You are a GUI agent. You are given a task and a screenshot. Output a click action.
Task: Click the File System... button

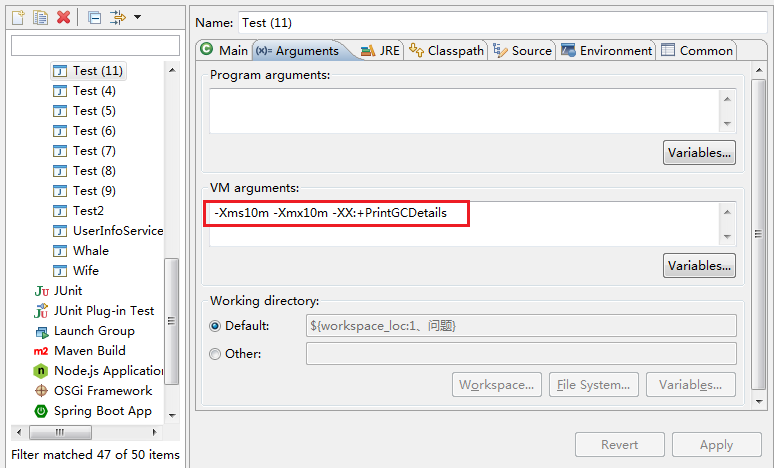coord(594,385)
